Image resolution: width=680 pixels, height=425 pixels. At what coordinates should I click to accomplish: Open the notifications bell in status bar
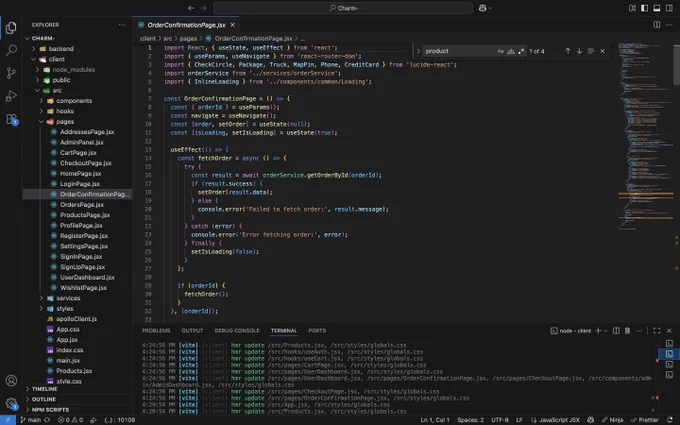670,420
